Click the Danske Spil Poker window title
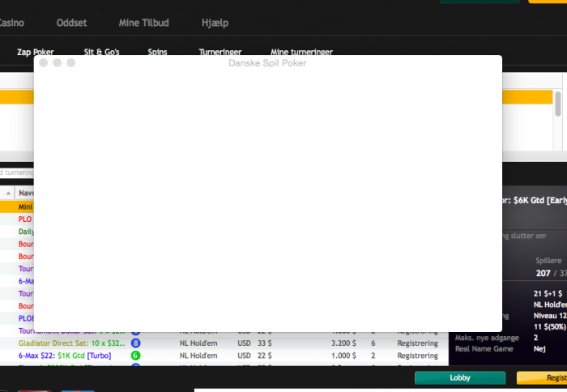567x392 pixels. [267, 63]
